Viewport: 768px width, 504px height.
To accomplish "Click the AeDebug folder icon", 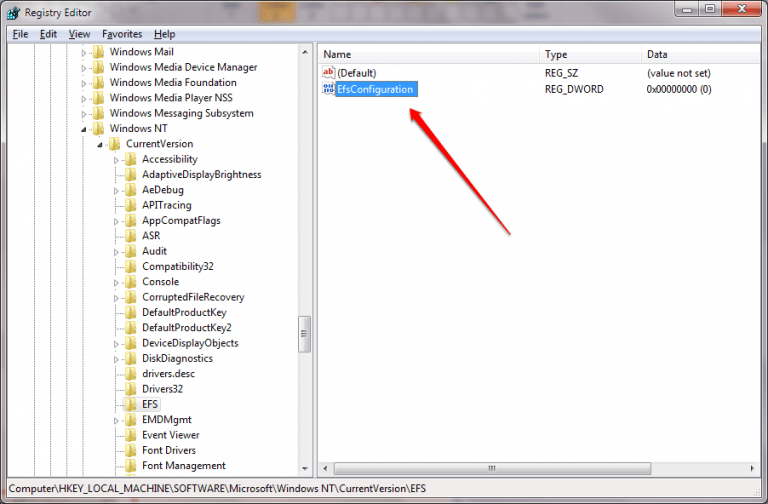I will point(131,190).
